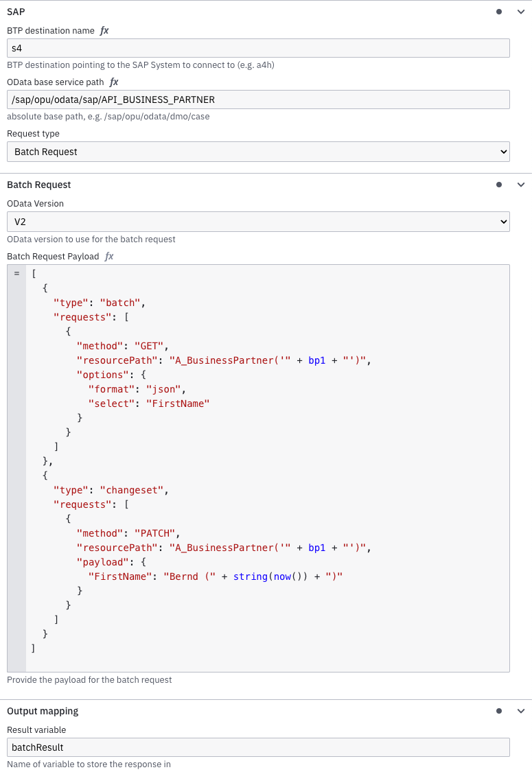Click the SAP section title
This screenshot has height=772, width=532.
(x=16, y=11)
